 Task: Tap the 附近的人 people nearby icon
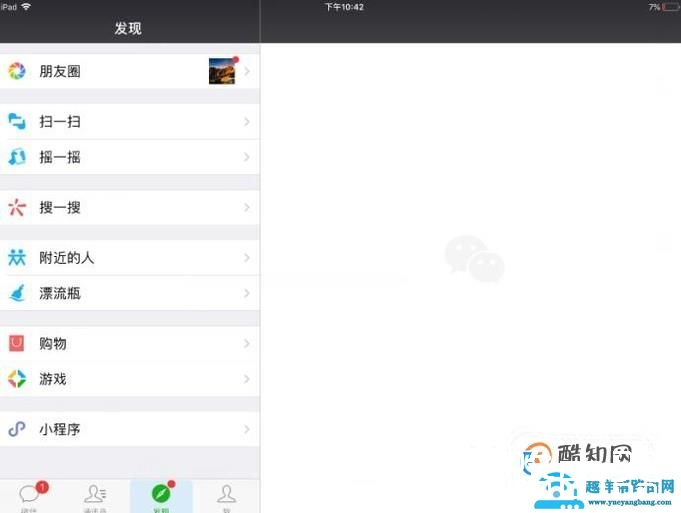point(17,258)
